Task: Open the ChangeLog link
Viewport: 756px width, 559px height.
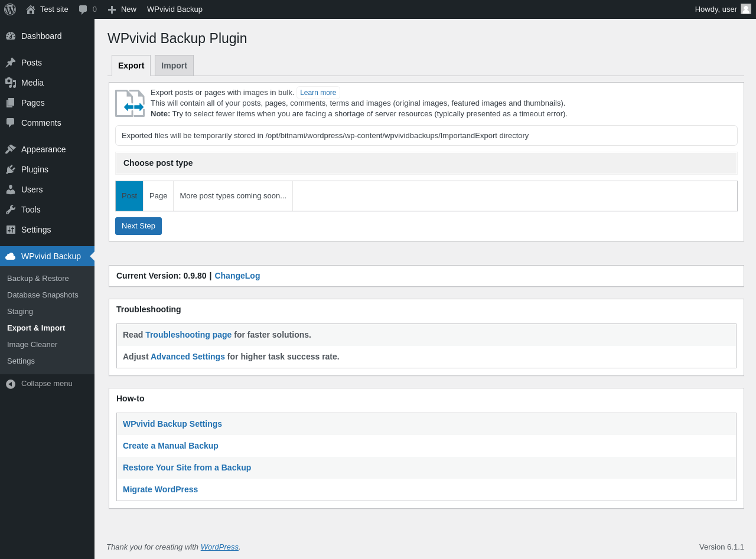Action: (237, 276)
